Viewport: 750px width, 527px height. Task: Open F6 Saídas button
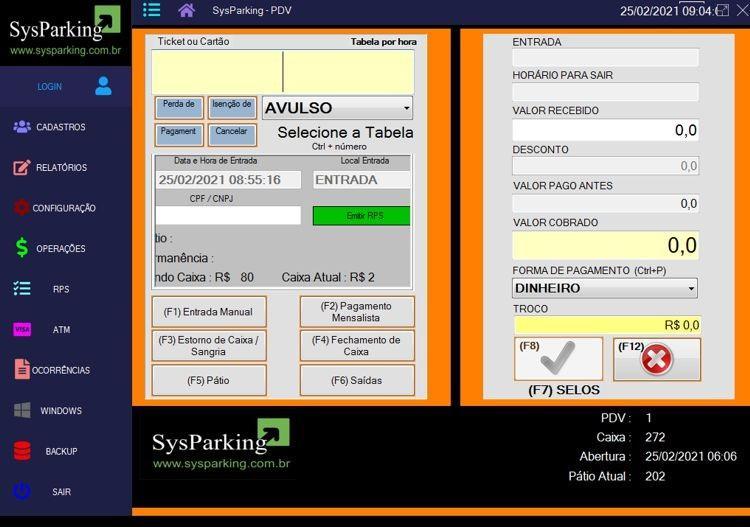click(x=357, y=380)
